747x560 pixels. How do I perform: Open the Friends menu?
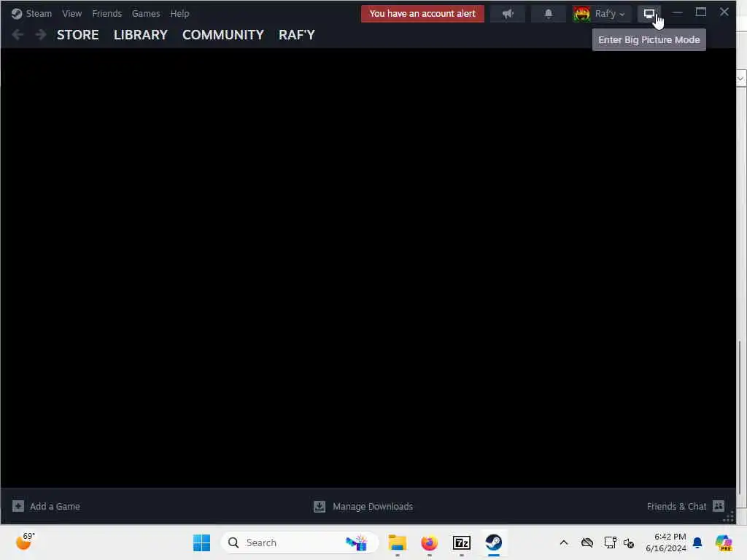[x=107, y=13]
